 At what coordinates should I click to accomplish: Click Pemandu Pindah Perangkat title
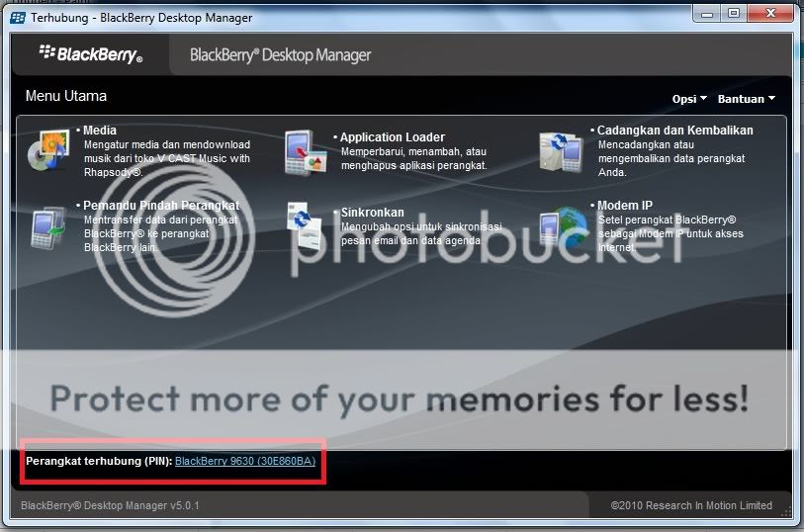tap(161, 206)
